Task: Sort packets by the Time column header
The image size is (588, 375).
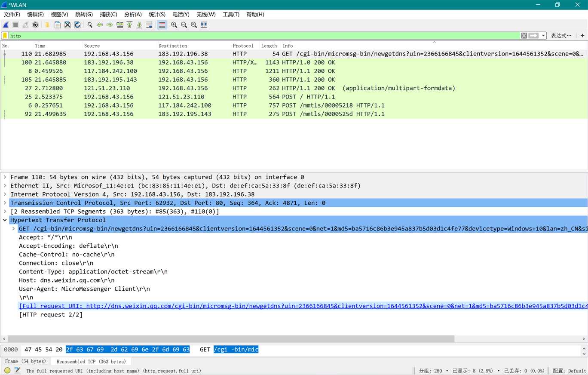Action: [x=58, y=46]
